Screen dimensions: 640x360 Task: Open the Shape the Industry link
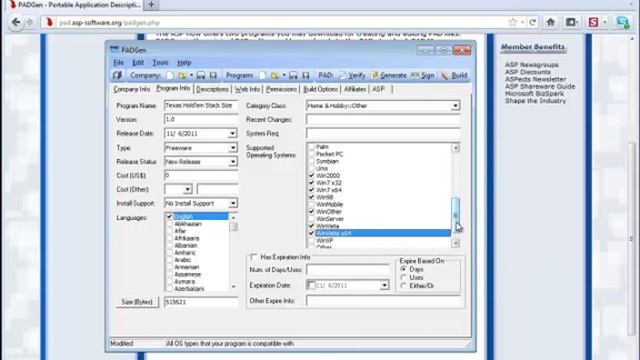click(535, 101)
